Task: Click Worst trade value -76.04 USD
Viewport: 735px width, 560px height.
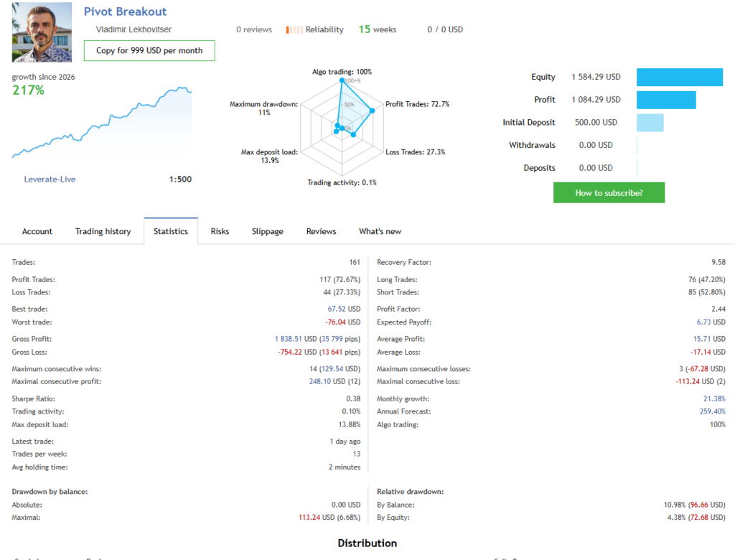Action: point(342,322)
